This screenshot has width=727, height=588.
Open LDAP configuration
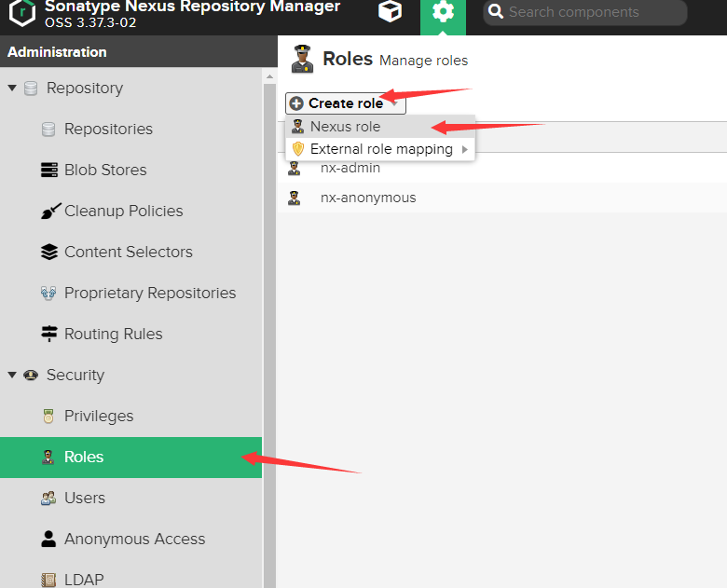point(84,580)
